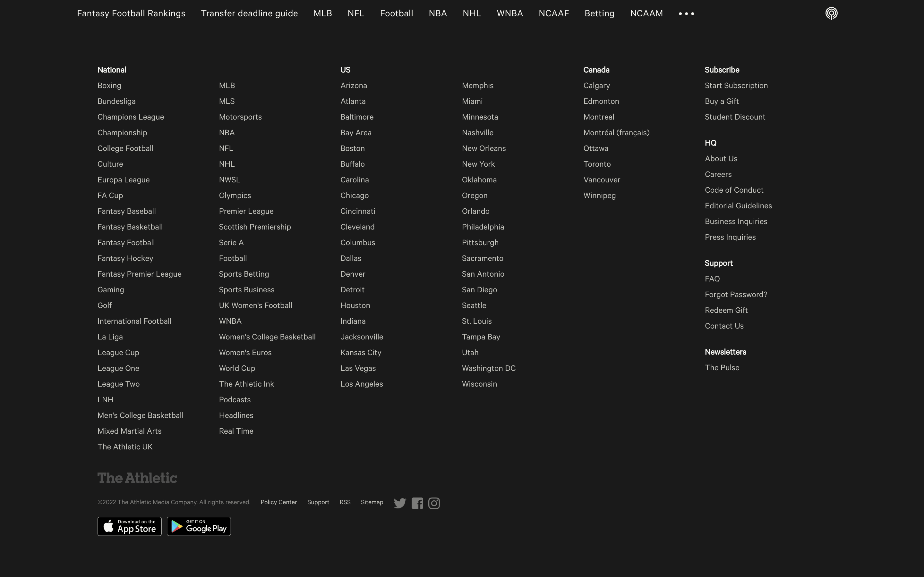This screenshot has height=577, width=924.
Task: Open the Transfer deadline guide nav item
Action: [249, 13]
